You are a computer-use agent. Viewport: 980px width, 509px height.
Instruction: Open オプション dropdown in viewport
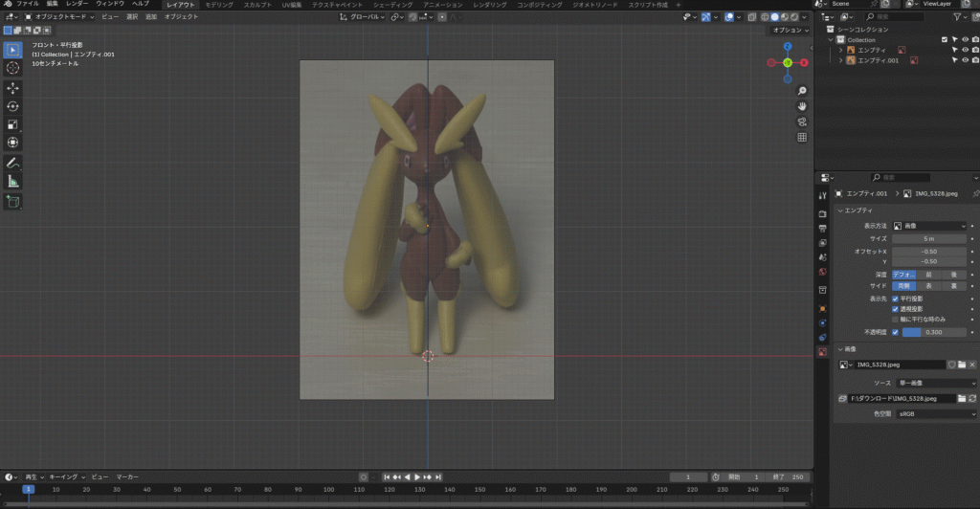pyautogui.click(x=790, y=30)
